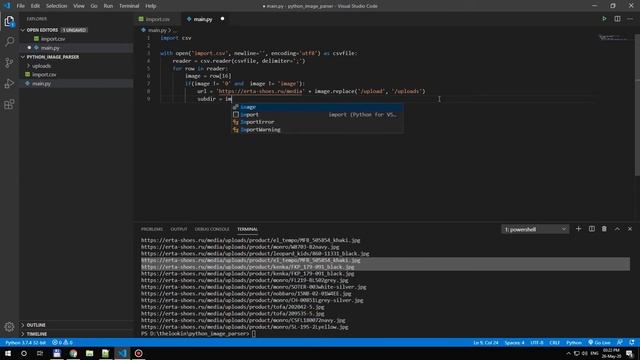Create a new terminal with plus icon
Screen dimensions: 640x360
578,229
